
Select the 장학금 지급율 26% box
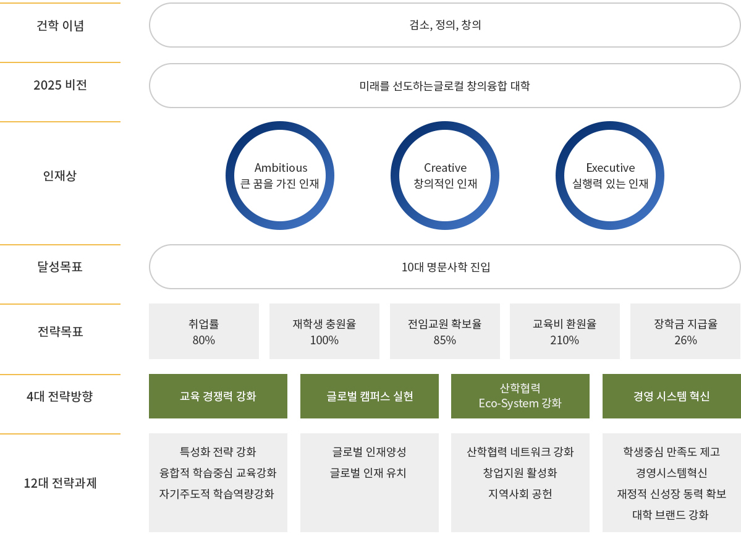pos(685,331)
